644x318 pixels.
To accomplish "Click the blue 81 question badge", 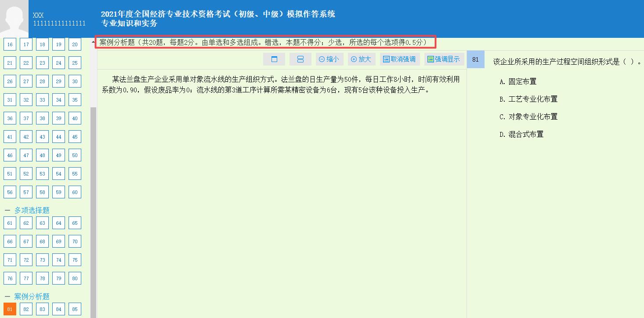I will coord(475,59).
